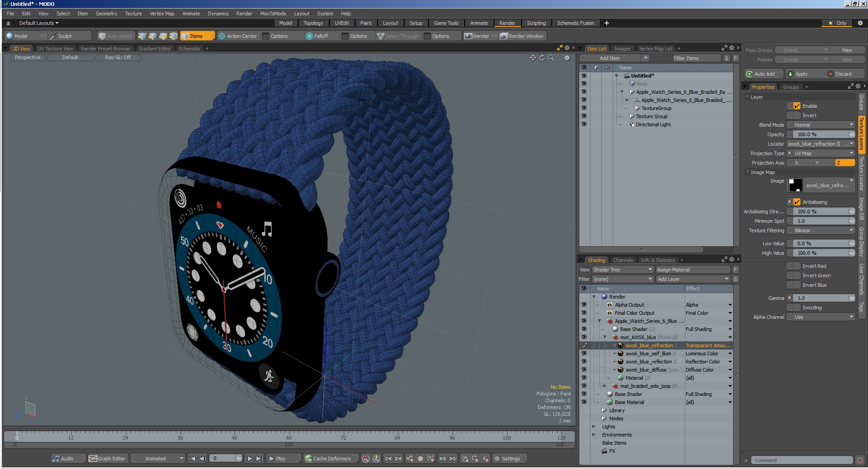Open the Add Layer dropdown
This screenshot has width=868, height=469.
click(693, 279)
